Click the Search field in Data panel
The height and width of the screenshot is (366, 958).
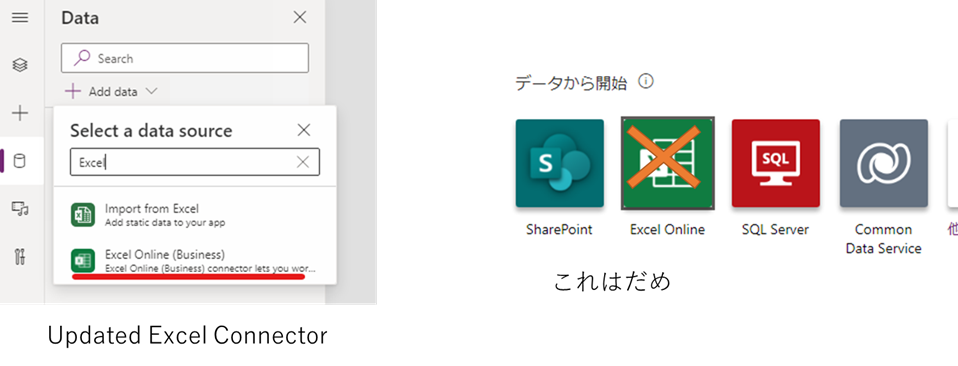(185, 58)
